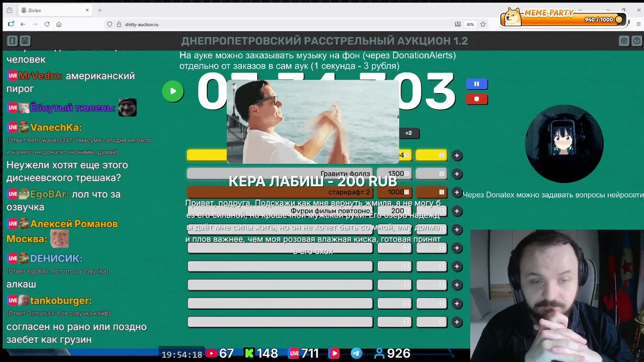This screenshot has width=644, height=362.
Task: Click chat message 'американский пирог'
Action: (x=70, y=82)
